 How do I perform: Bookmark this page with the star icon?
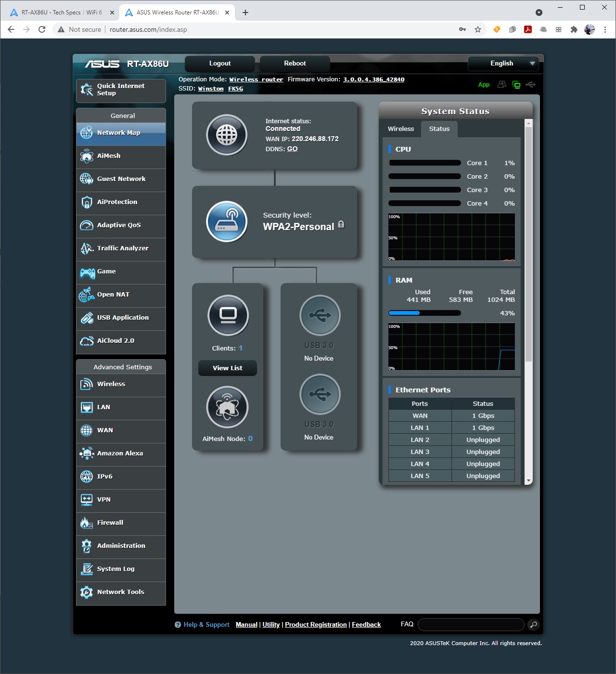click(x=478, y=29)
